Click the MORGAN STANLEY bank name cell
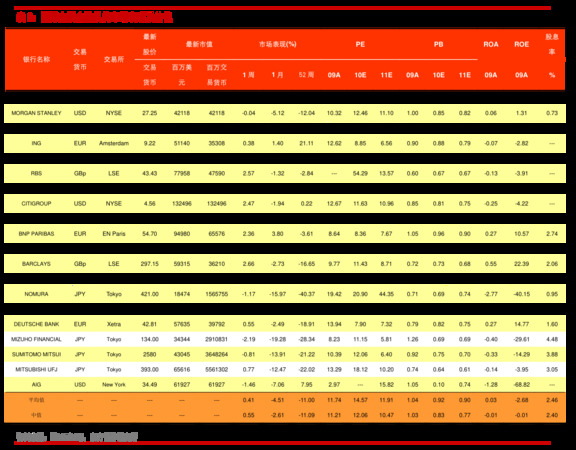The height and width of the screenshot is (450, 576). coord(36,113)
